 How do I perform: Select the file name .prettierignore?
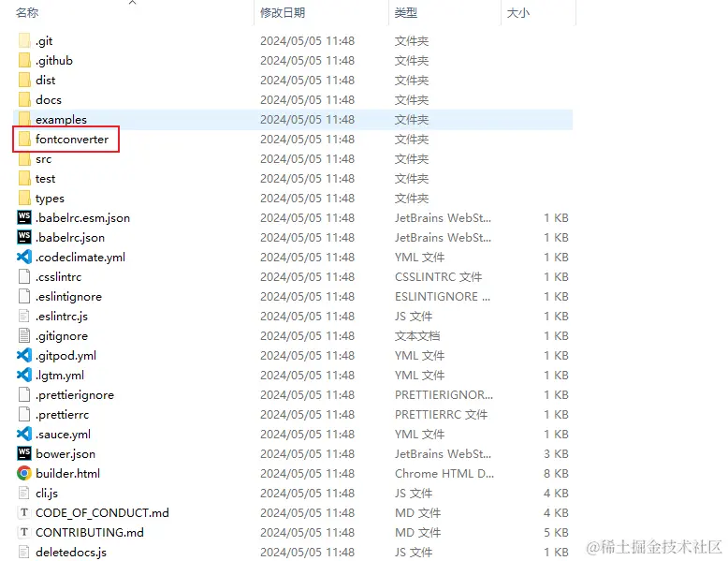tap(75, 394)
